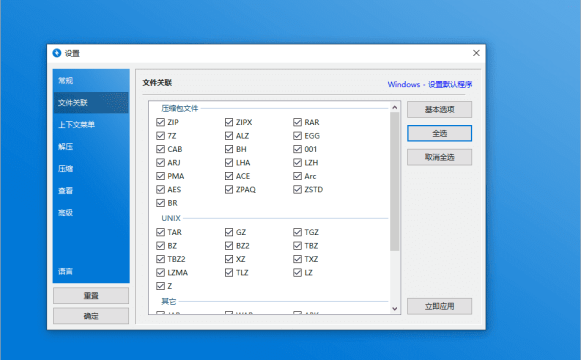Open the 语言 language settings

(x=91, y=271)
